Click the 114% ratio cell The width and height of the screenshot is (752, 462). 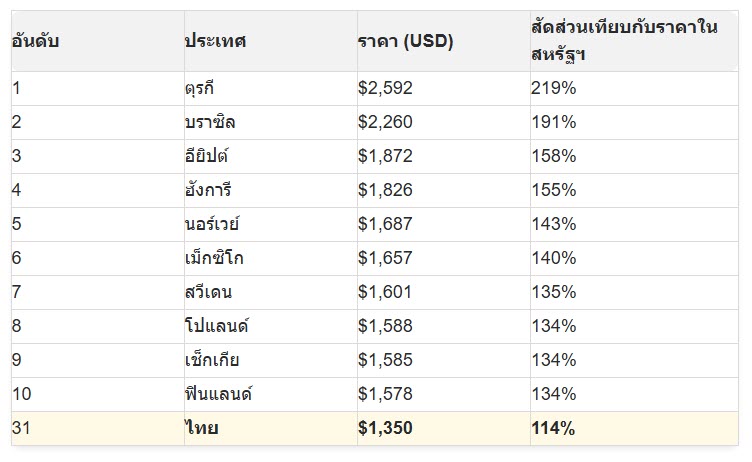pos(634,428)
